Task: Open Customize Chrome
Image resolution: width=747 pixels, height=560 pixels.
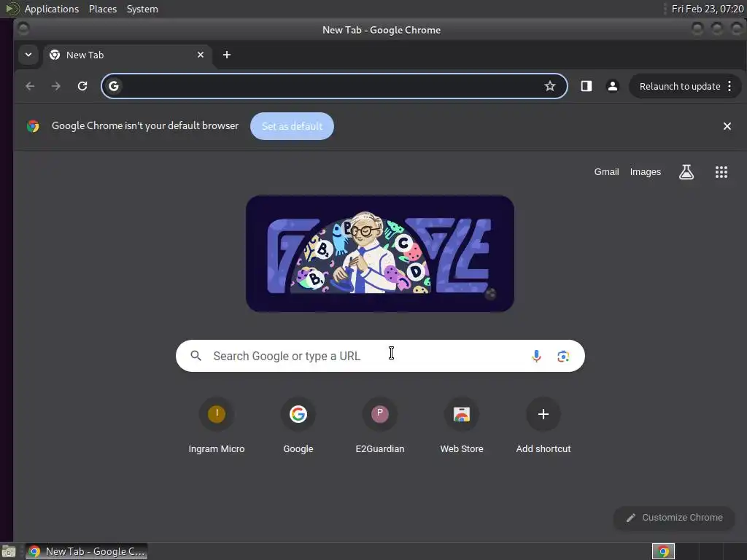Action: click(x=674, y=518)
